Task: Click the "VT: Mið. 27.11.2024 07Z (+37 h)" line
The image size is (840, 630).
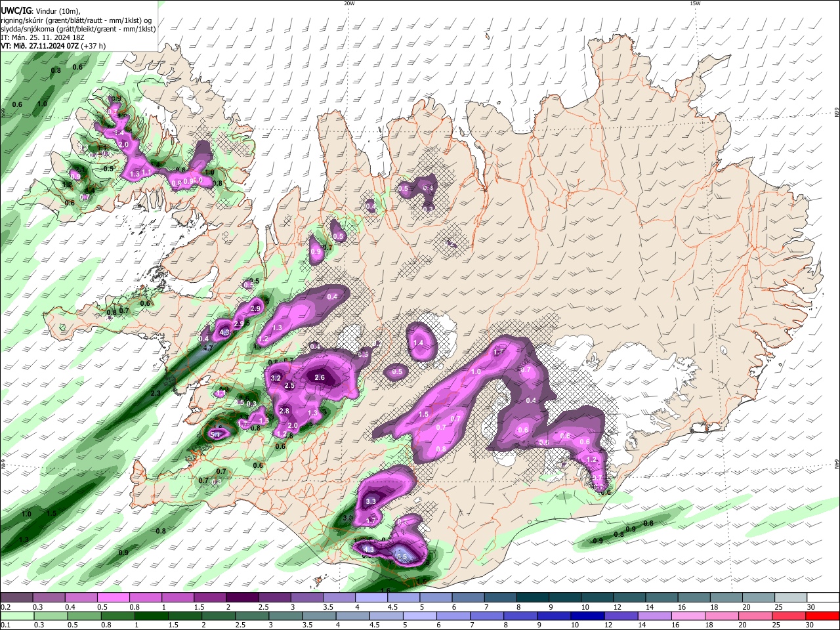Action: coord(54,46)
